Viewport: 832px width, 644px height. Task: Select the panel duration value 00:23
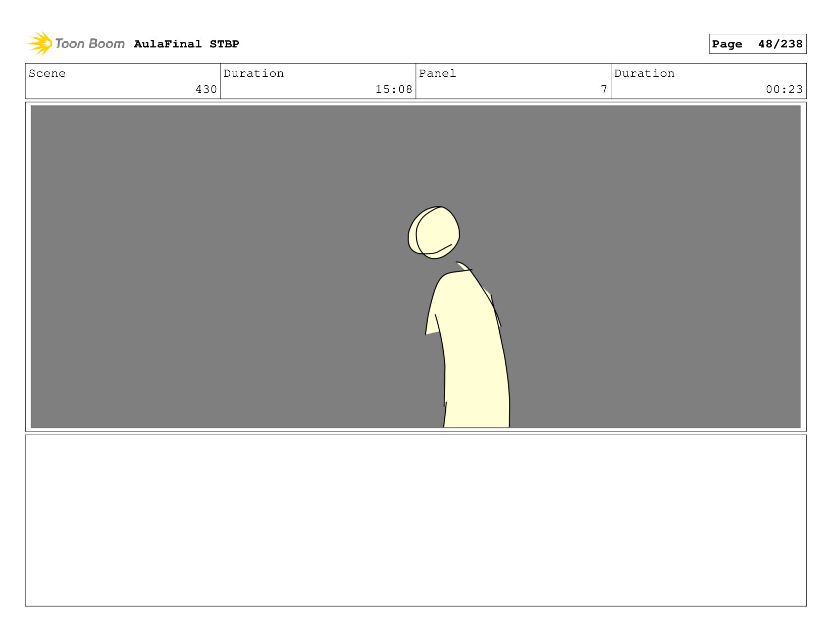pyautogui.click(x=784, y=89)
